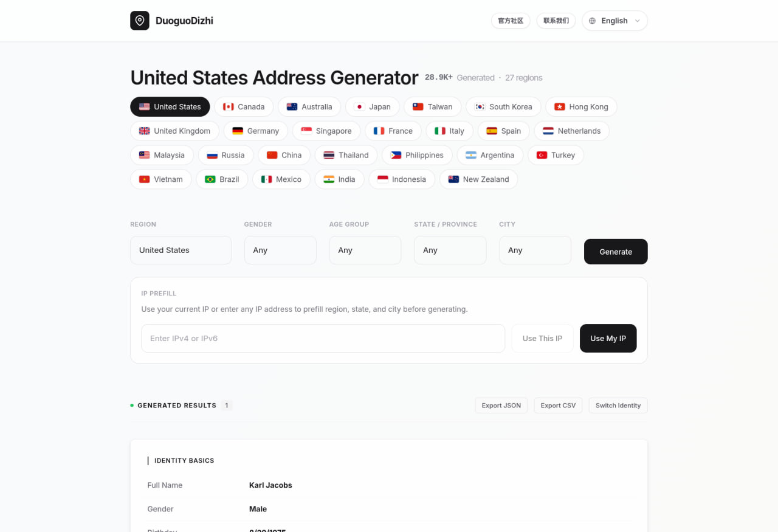The image size is (778, 532).
Task: Open the Gender dropdown
Action: click(280, 250)
